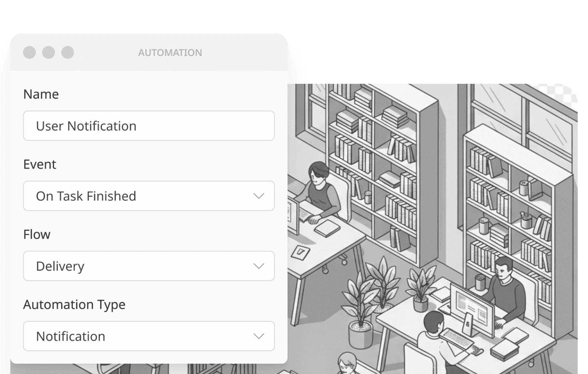Click the Automation Type label text

[74, 305]
